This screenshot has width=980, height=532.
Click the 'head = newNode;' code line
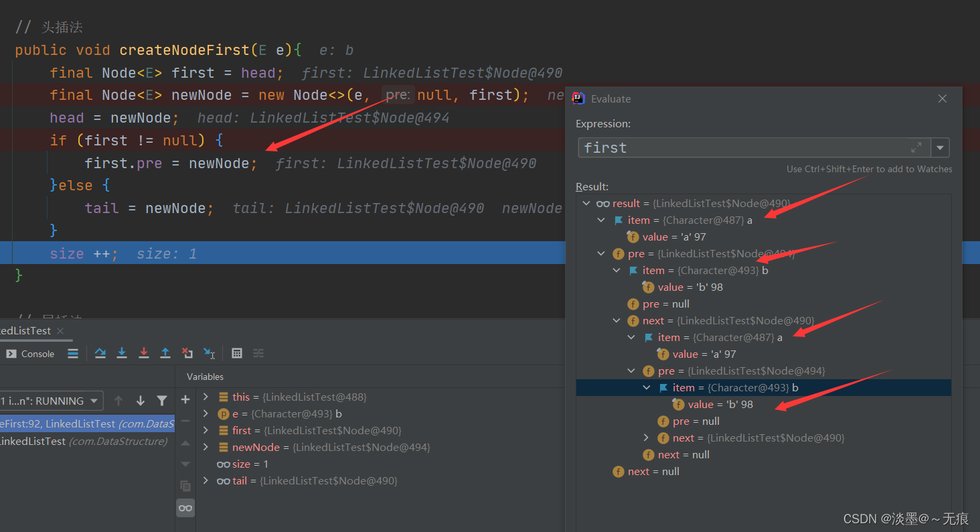(114, 118)
